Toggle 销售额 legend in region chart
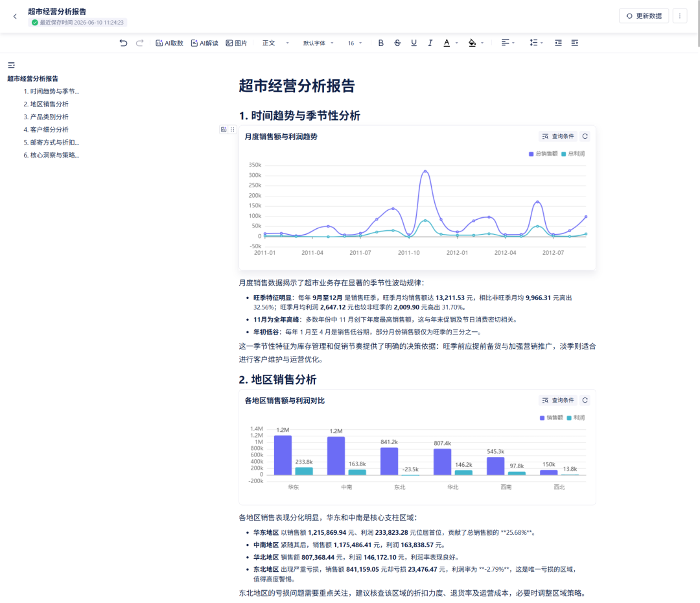The height and width of the screenshot is (603, 700). (552, 418)
